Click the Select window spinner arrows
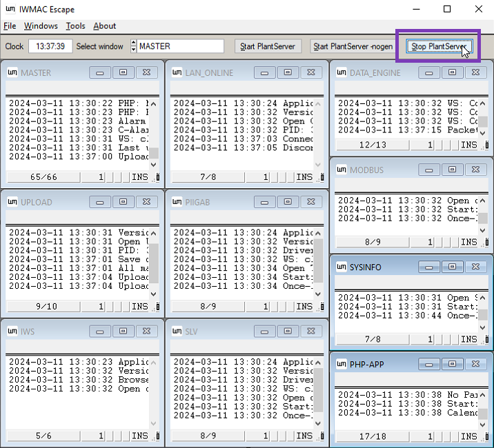The width and height of the screenshot is (494, 448). coord(132,46)
